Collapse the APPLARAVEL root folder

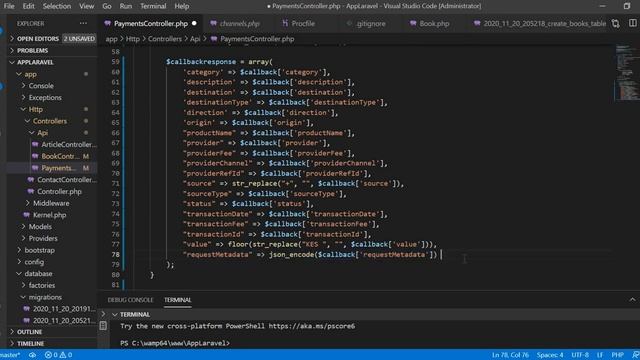point(12,62)
